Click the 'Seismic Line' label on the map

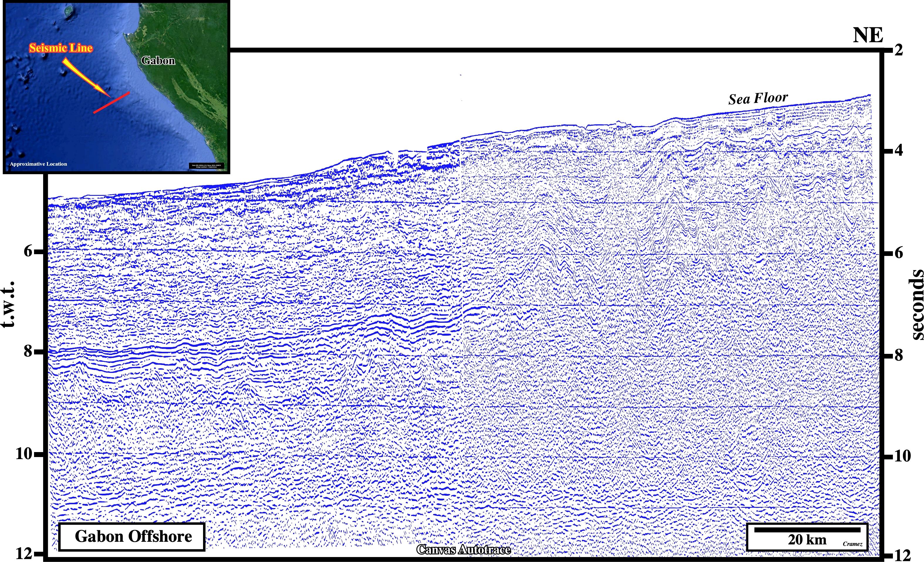(61, 48)
